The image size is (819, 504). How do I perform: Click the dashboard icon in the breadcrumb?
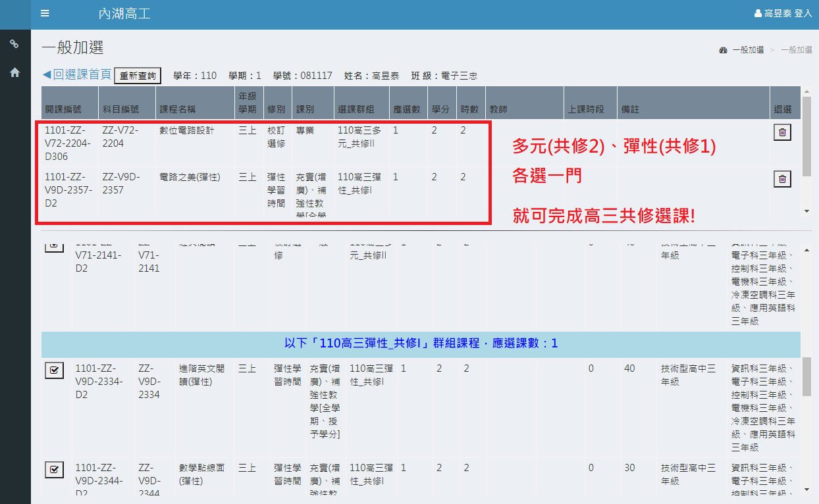[723, 50]
